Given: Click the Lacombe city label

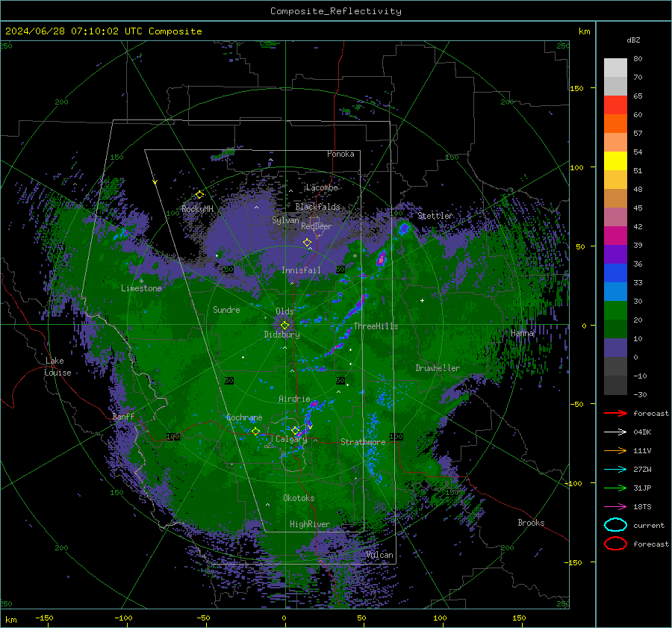Looking at the screenshot, I should [322, 187].
